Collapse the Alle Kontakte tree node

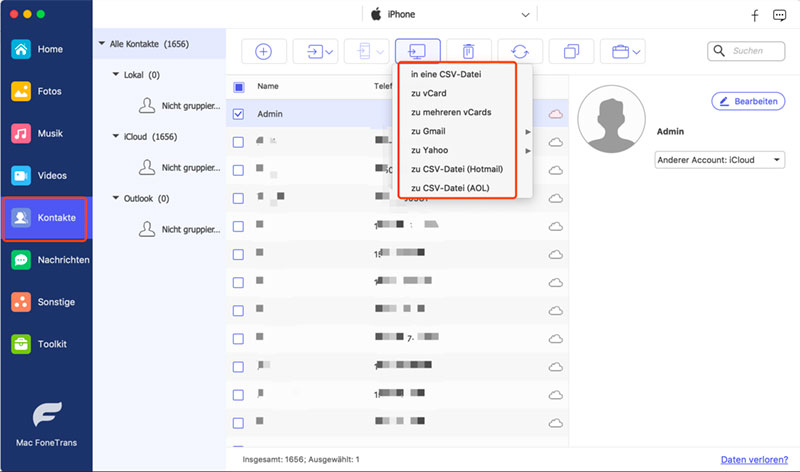pos(102,44)
